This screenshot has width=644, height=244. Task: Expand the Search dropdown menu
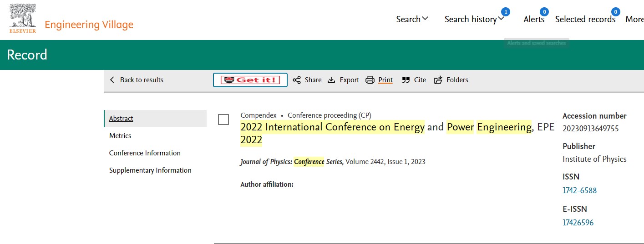412,19
